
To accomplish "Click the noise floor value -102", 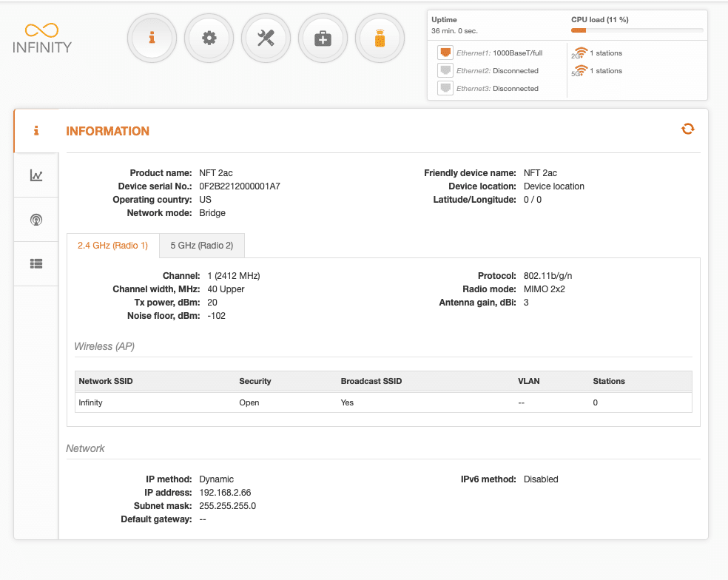I will [x=216, y=316].
